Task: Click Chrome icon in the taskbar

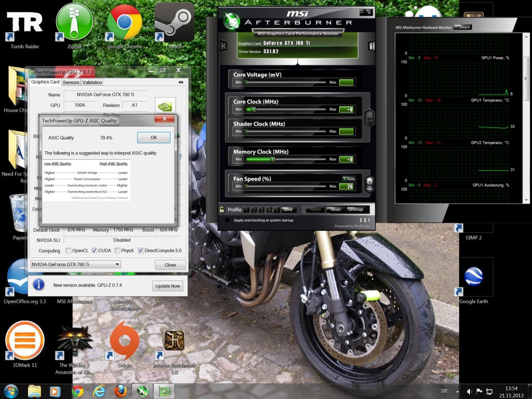Action: pyautogui.click(x=77, y=391)
